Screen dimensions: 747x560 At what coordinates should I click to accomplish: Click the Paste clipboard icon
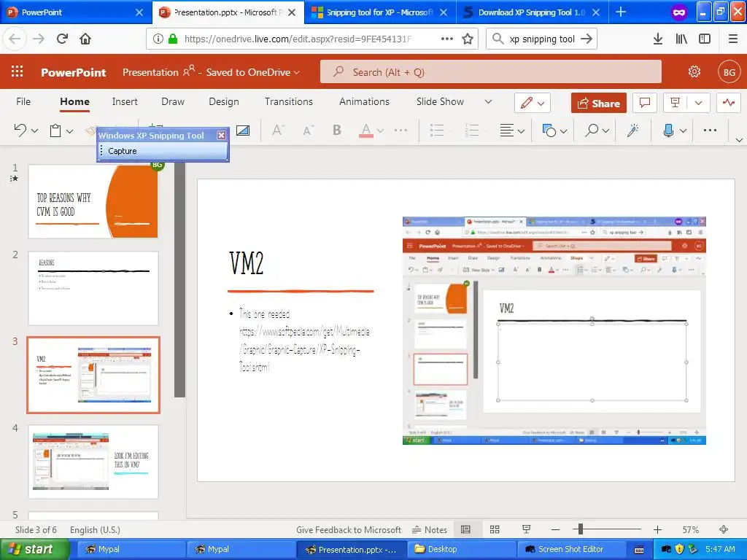(55, 131)
